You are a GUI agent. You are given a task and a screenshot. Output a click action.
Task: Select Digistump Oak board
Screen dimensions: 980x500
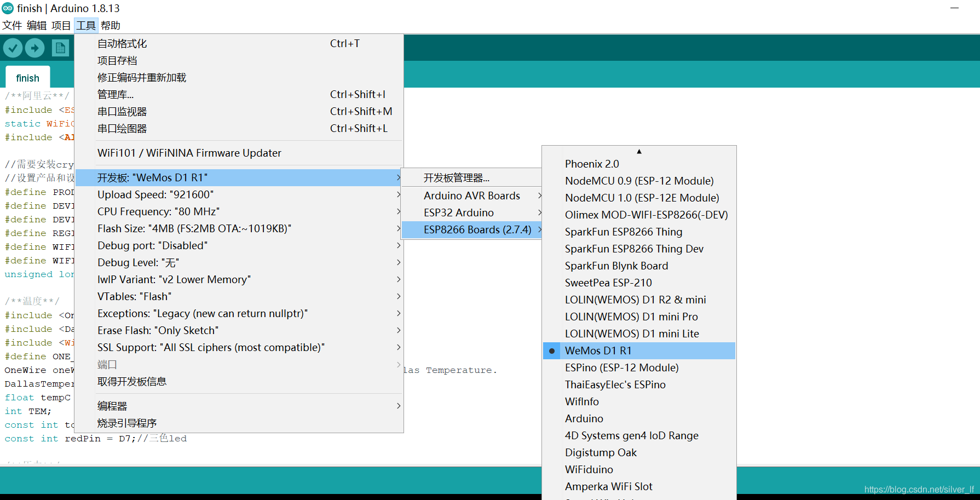(639, 452)
